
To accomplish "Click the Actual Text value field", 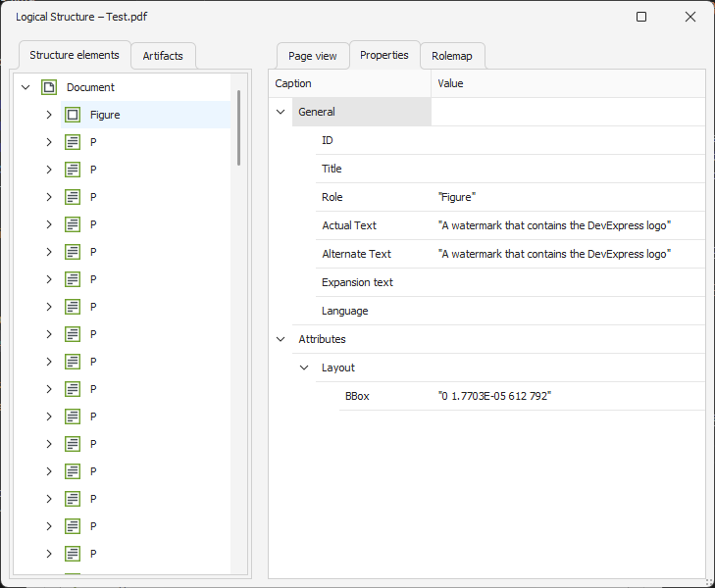I will pyautogui.click(x=567, y=225).
